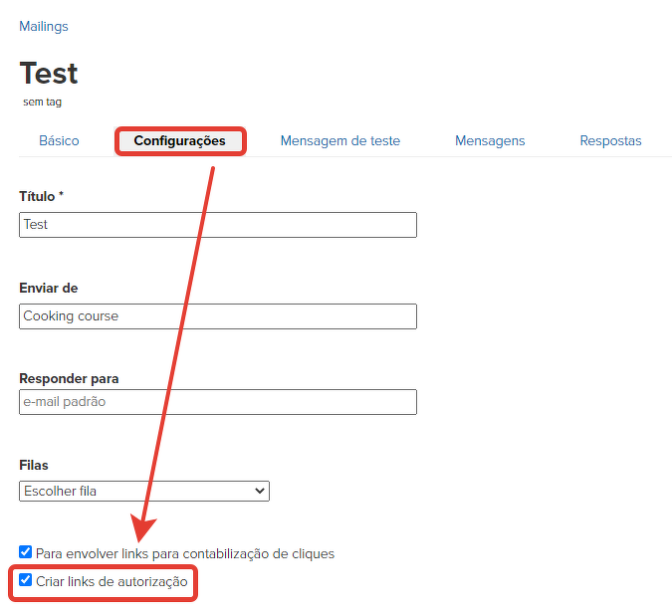Open the Mailings breadcrumb link
Viewport: 672px width, 616px height.
(x=44, y=27)
